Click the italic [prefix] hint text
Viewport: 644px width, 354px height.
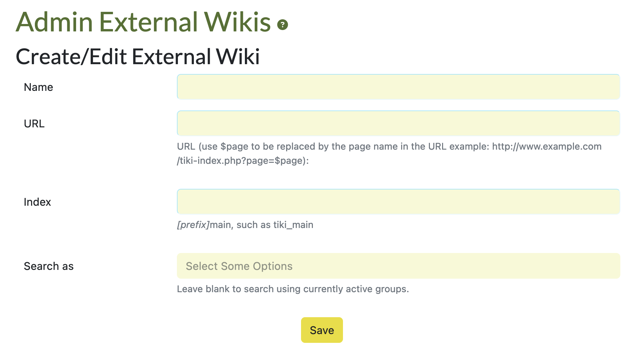click(193, 225)
